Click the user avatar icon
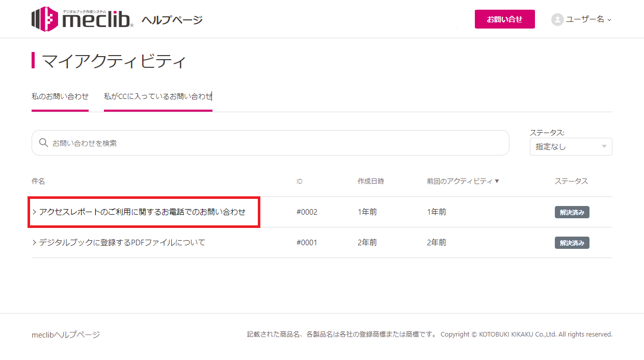Image resolution: width=644 pixels, height=360 pixels. tap(557, 19)
